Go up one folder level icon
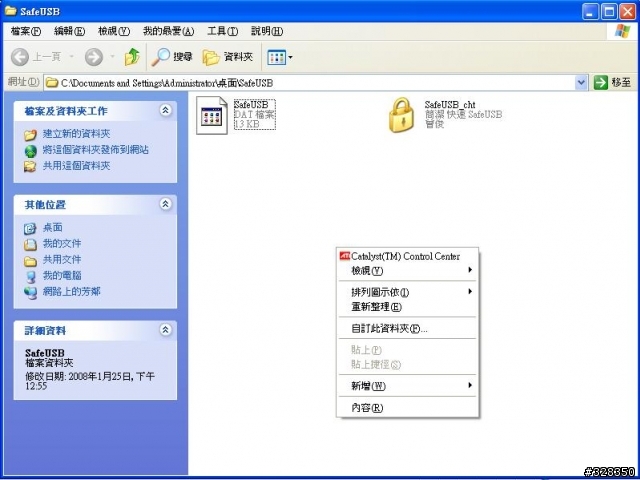640x480 pixels. [132, 57]
